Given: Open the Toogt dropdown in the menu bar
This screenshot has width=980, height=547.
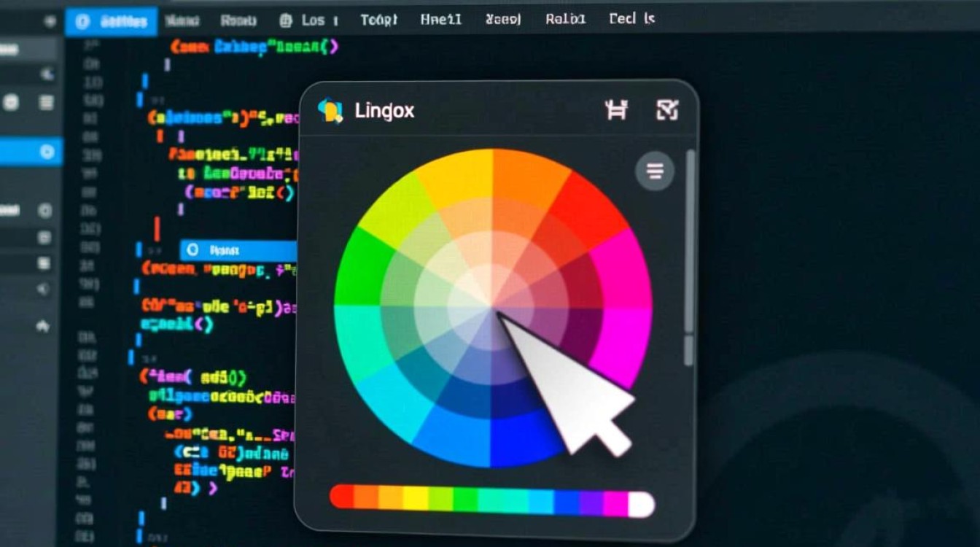Looking at the screenshot, I should (x=379, y=19).
